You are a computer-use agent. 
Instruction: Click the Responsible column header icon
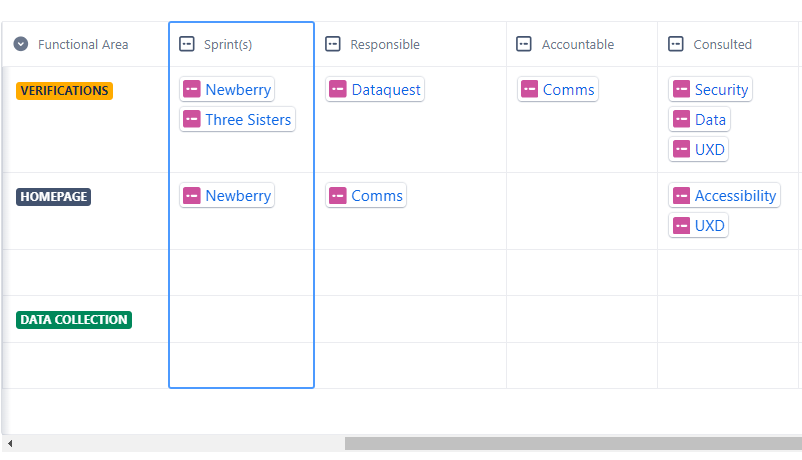tap(333, 44)
